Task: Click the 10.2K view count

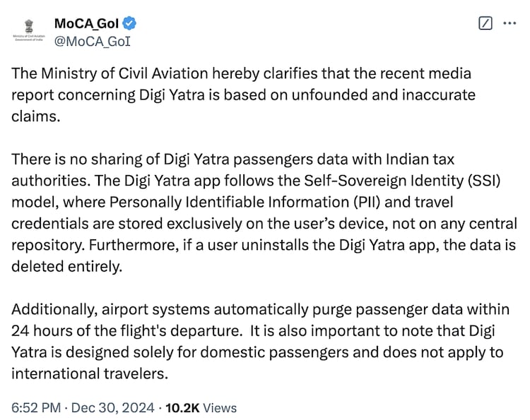Action: tap(182, 407)
